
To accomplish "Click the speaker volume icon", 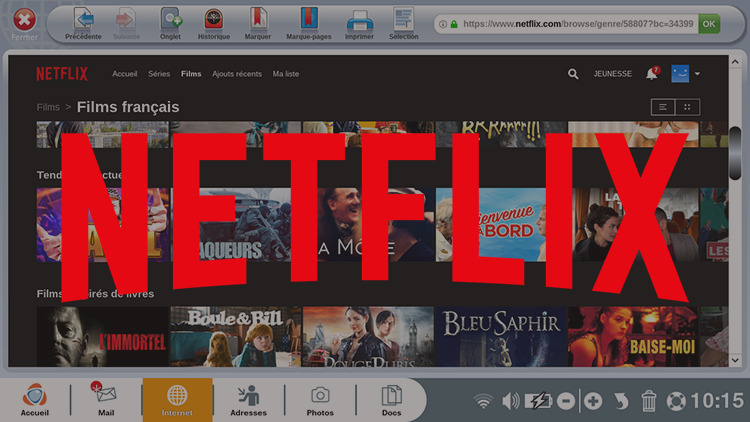I will click(x=510, y=401).
